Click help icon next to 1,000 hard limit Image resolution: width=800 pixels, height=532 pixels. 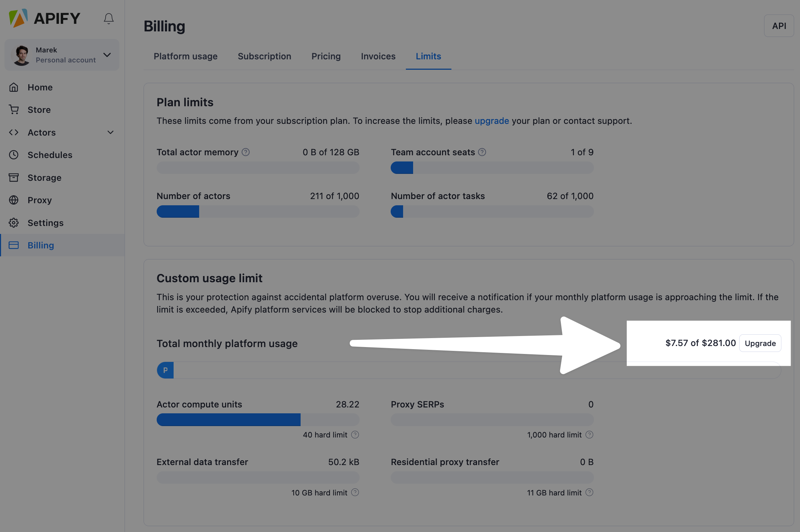click(x=589, y=435)
